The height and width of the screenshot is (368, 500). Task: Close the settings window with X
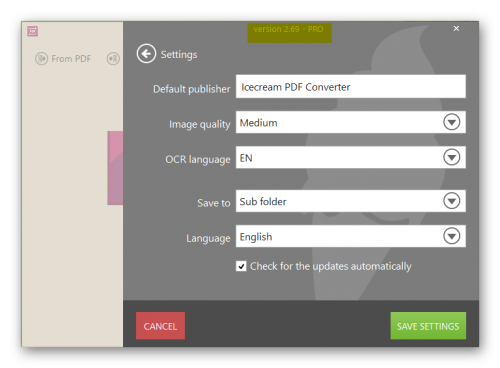tap(456, 29)
